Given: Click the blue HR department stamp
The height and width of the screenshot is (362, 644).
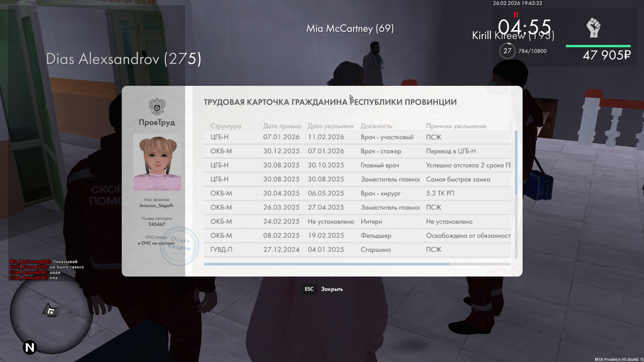Looking at the screenshot, I should 179,246.
